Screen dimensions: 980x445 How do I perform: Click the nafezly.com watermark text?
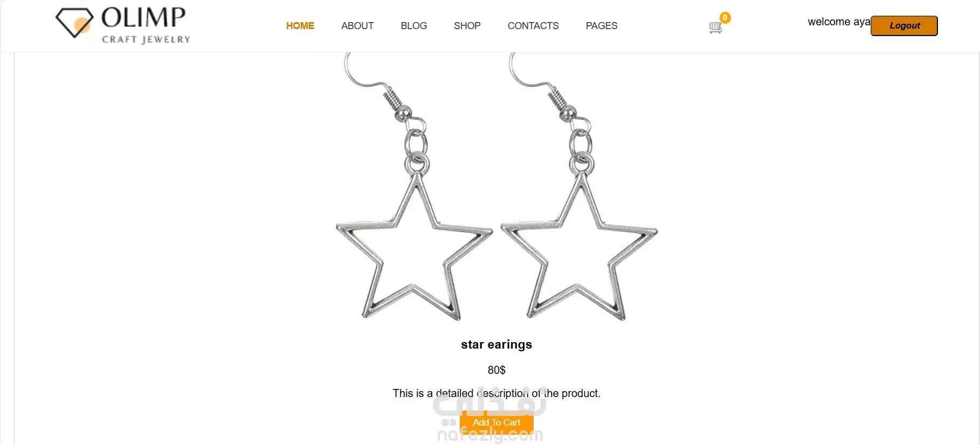tap(490, 435)
